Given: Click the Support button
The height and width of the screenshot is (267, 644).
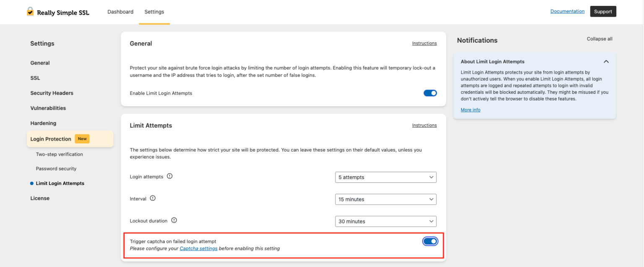Looking at the screenshot, I should coord(603,11).
